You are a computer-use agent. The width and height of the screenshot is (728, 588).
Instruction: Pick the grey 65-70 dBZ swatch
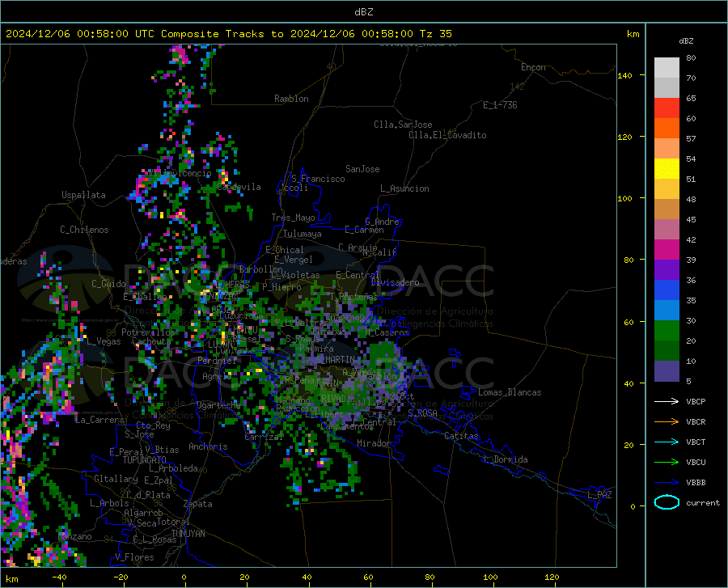pyautogui.click(x=667, y=88)
